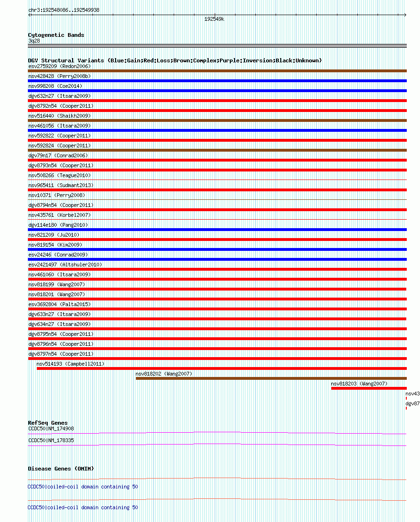Click nsv461060 (Itsara2009) label
The width and height of the screenshot is (420, 522).
tap(59, 274)
